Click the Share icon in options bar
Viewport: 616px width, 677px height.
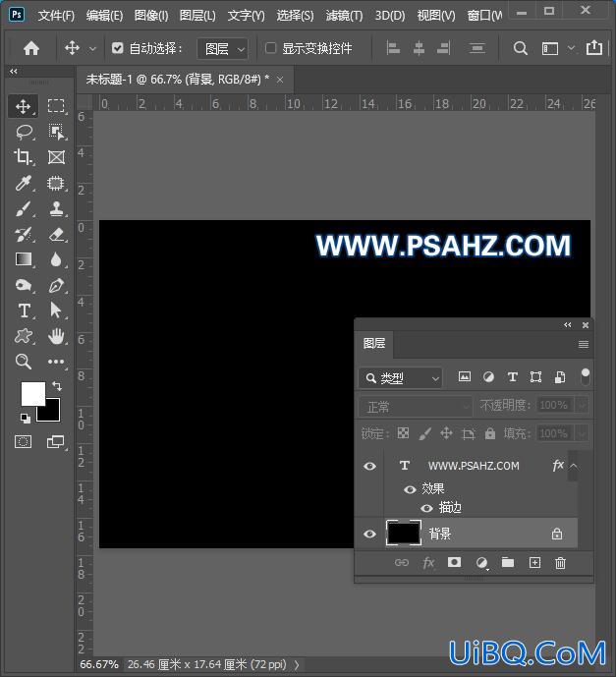[594, 47]
